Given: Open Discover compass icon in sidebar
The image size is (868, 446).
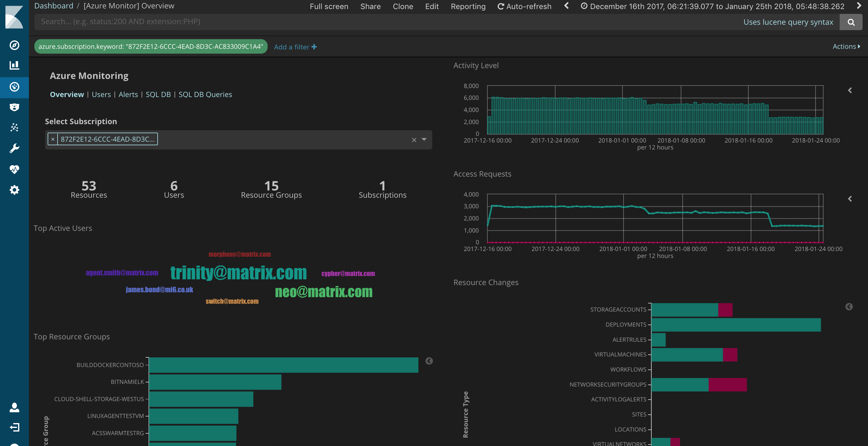Looking at the screenshot, I should click(x=14, y=45).
